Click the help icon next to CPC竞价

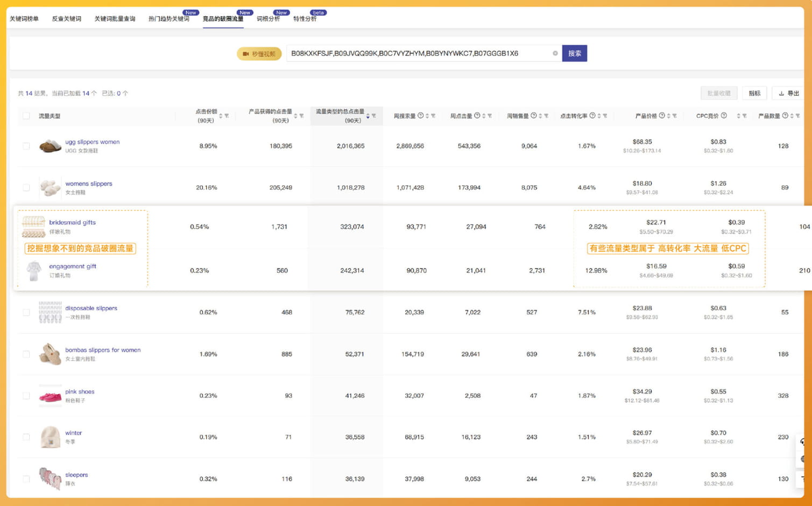(724, 116)
